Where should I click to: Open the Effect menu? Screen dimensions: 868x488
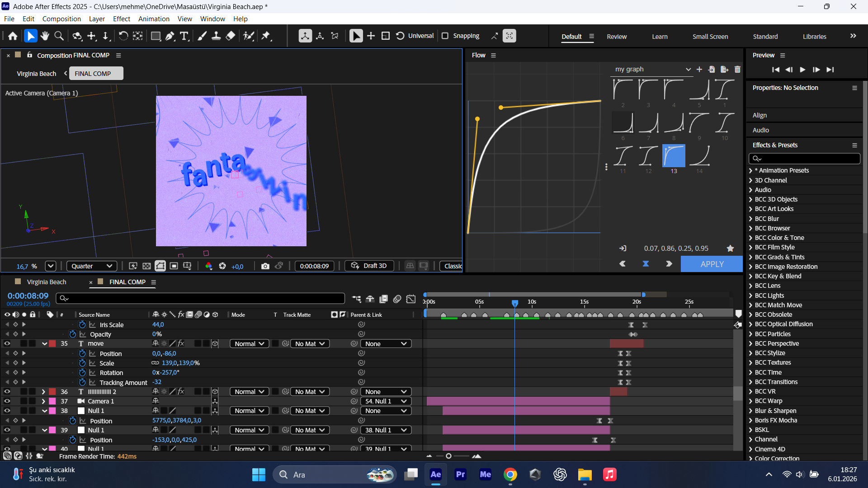(x=122, y=19)
